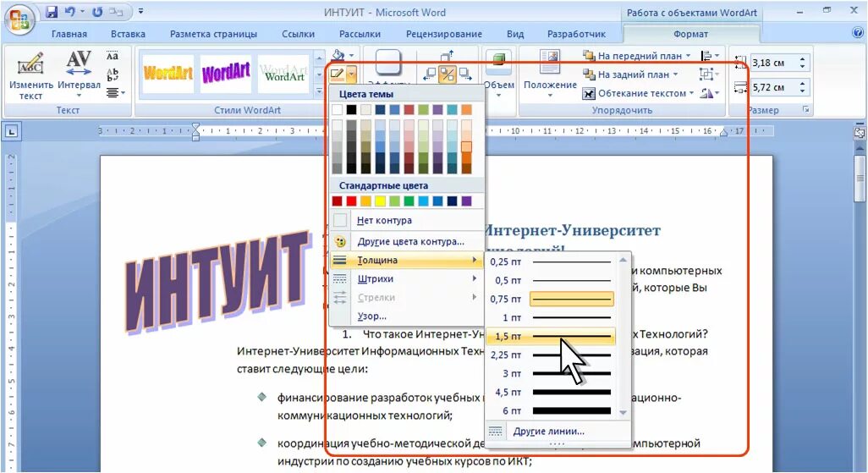
Task: Undo the last action
Action: click(70, 12)
